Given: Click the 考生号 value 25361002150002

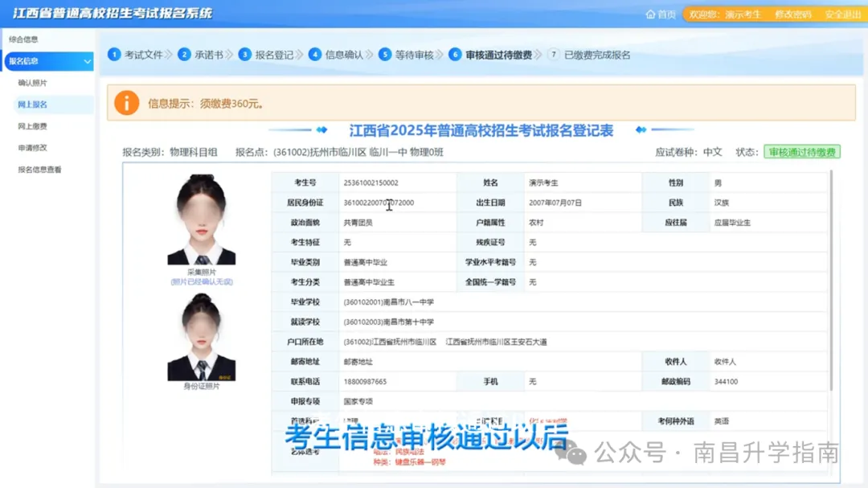Looking at the screenshot, I should pos(371,182).
